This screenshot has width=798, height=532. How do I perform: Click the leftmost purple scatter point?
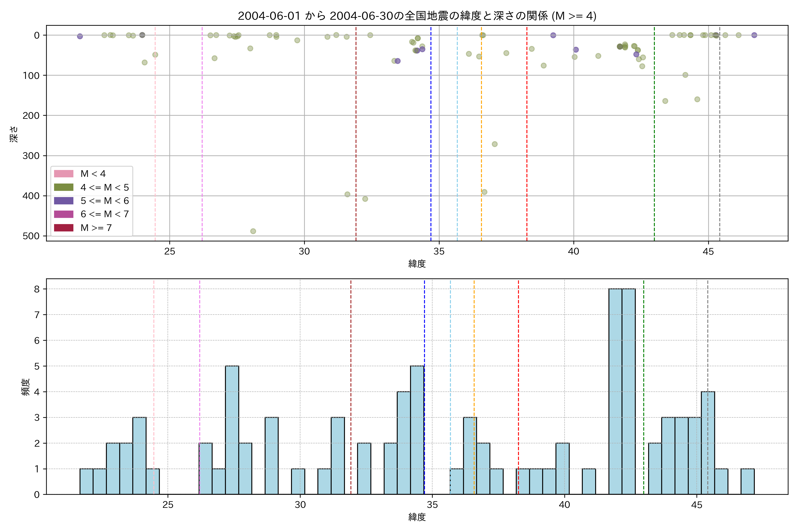point(80,36)
